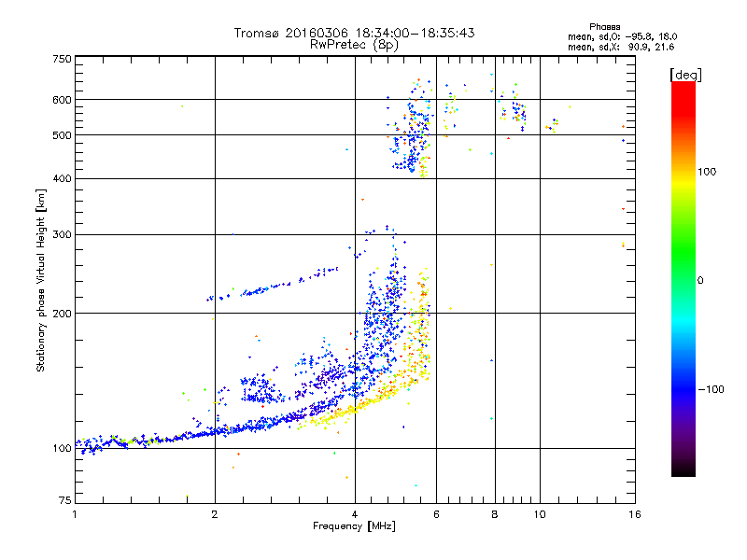Click the "RwPretec (8p)" subtitle
Viewport: 747px width, 560px height.
pyautogui.click(x=354, y=45)
